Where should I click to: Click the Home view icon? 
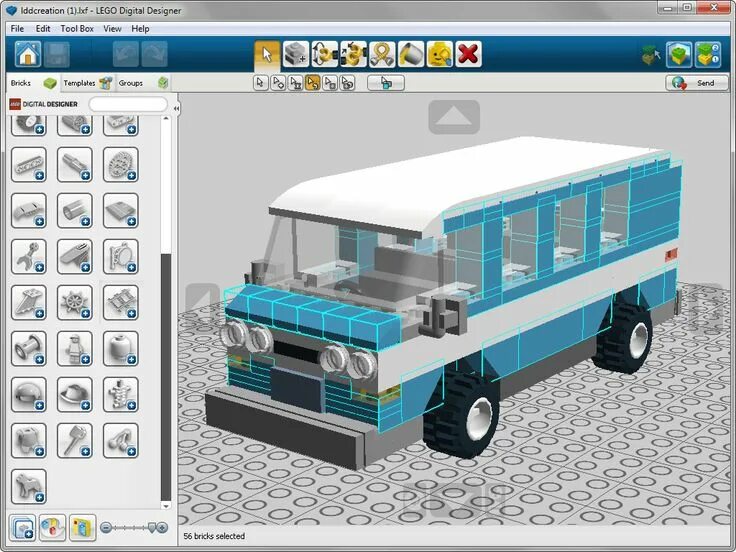(28, 54)
